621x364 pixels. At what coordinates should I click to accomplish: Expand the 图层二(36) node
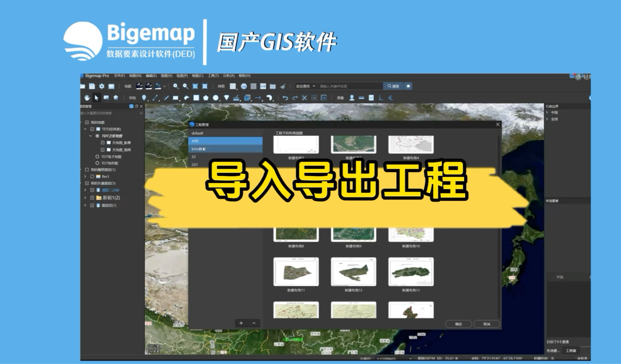[x=85, y=190]
